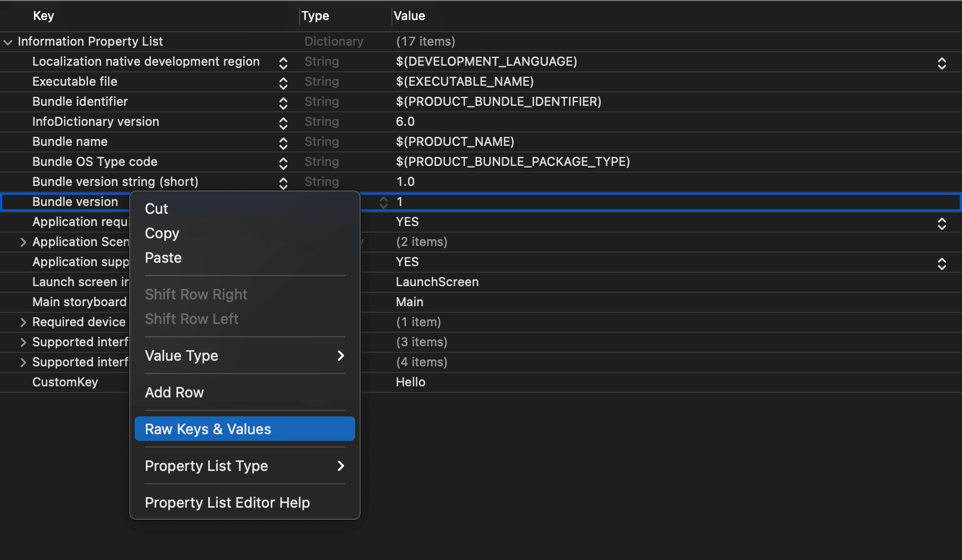Expand the Application Scene row
The width and height of the screenshot is (962, 560).
[23, 242]
